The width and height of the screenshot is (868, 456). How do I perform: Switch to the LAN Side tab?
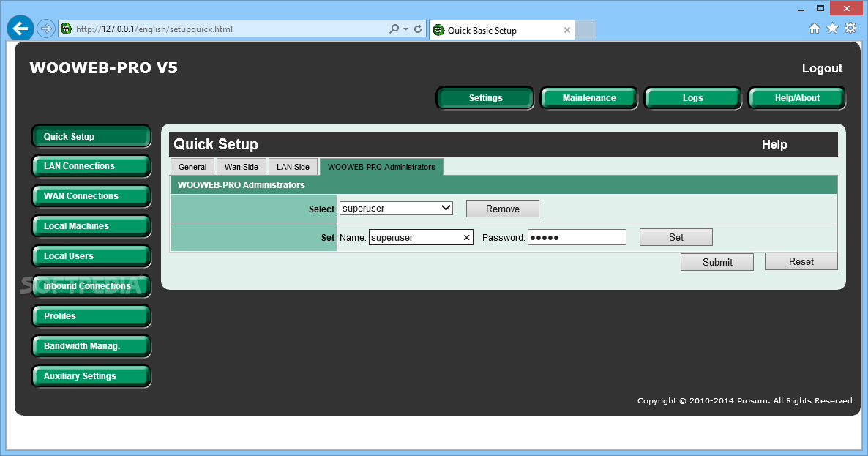click(x=293, y=167)
